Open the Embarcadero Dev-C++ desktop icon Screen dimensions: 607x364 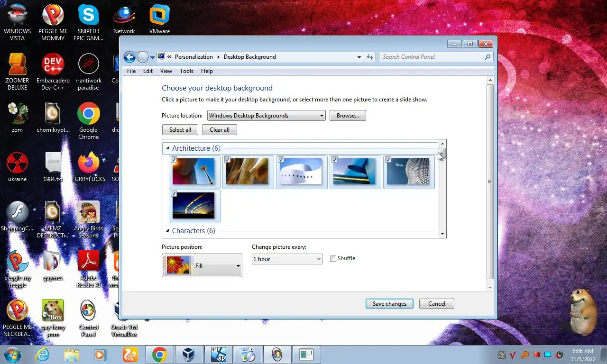pyautogui.click(x=53, y=71)
